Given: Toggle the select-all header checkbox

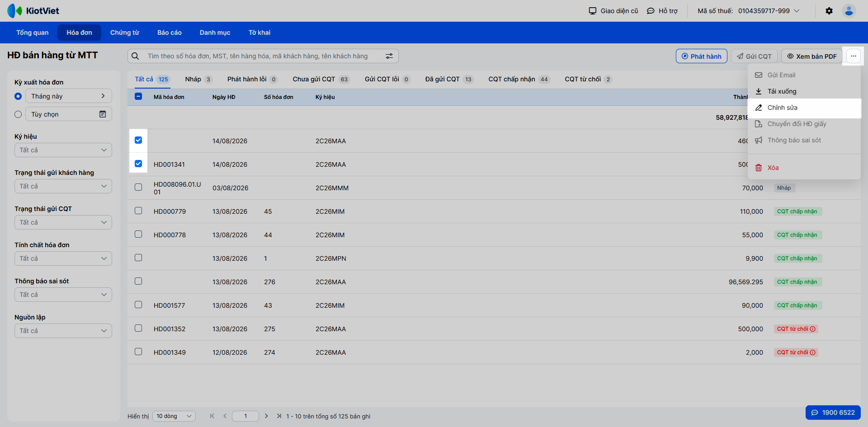Looking at the screenshot, I should click(x=138, y=96).
